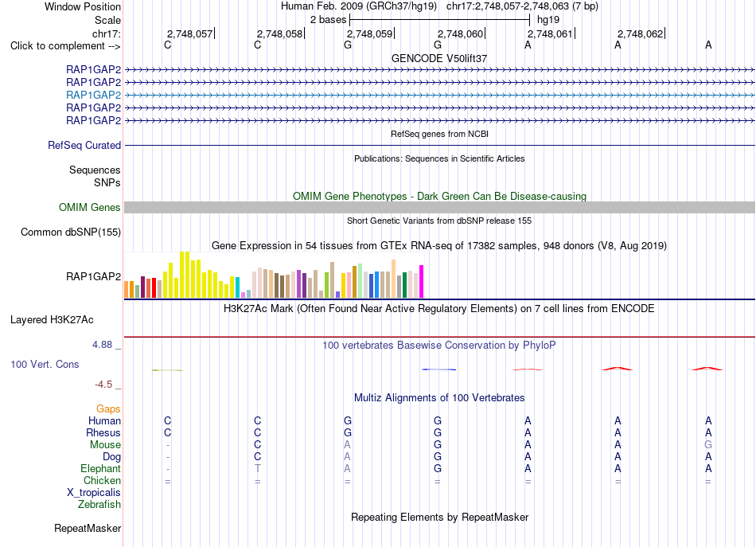The width and height of the screenshot is (756, 547).
Task: Click the 'Click to complement -->' label
Action: [65, 46]
